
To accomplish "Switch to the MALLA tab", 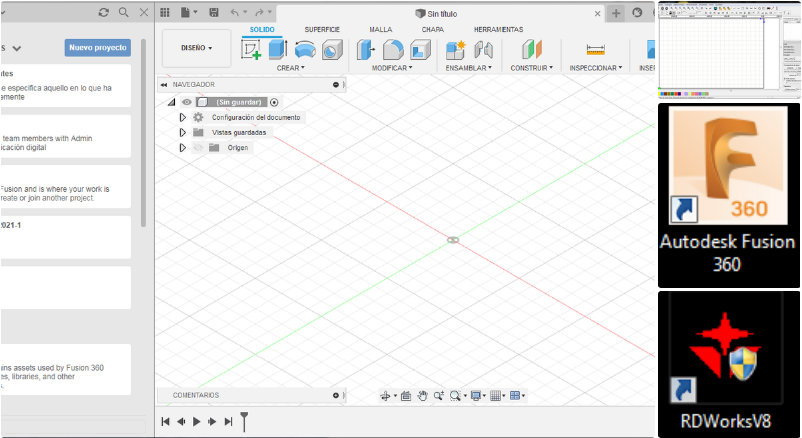I will pos(381,30).
